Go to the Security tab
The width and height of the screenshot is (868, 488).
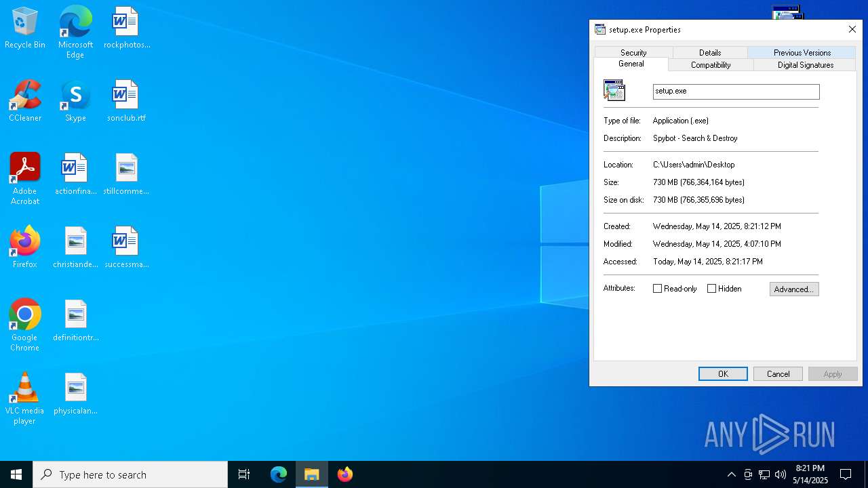(x=633, y=53)
